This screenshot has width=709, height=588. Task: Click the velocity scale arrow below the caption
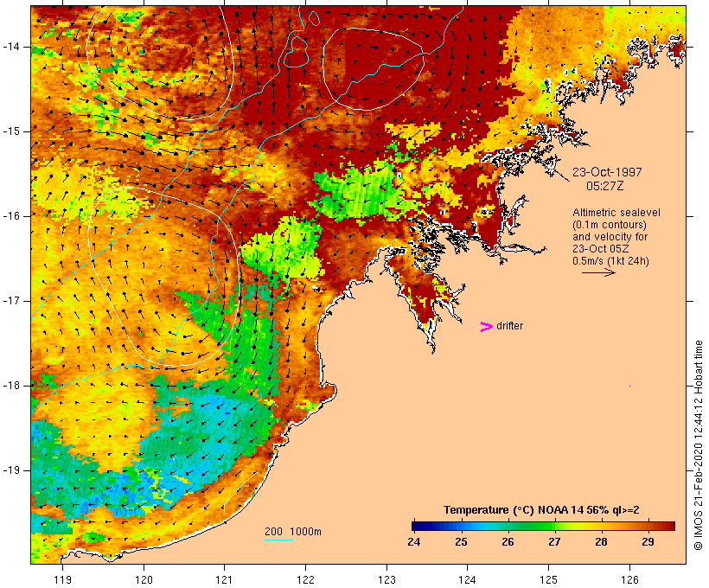[x=598, y=272]
